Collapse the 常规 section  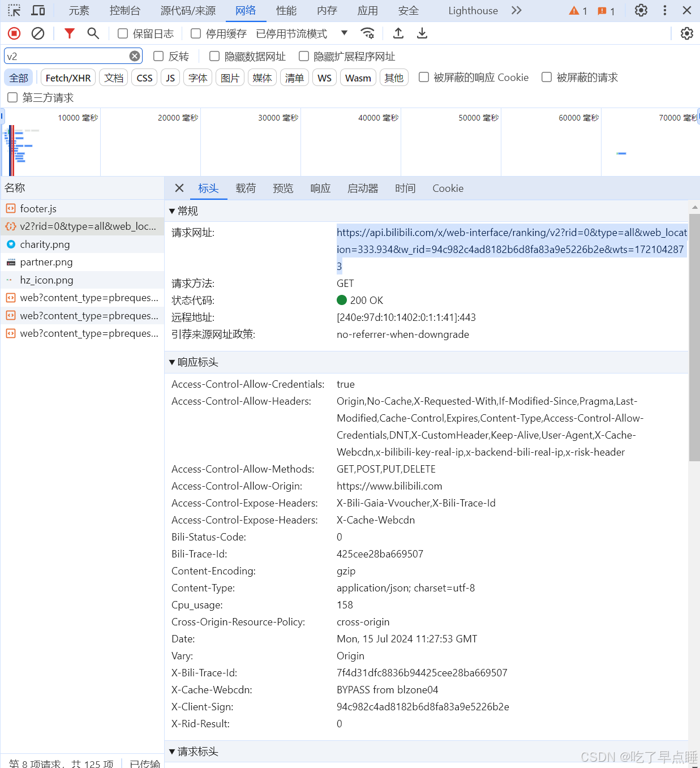tap(172, 211)
